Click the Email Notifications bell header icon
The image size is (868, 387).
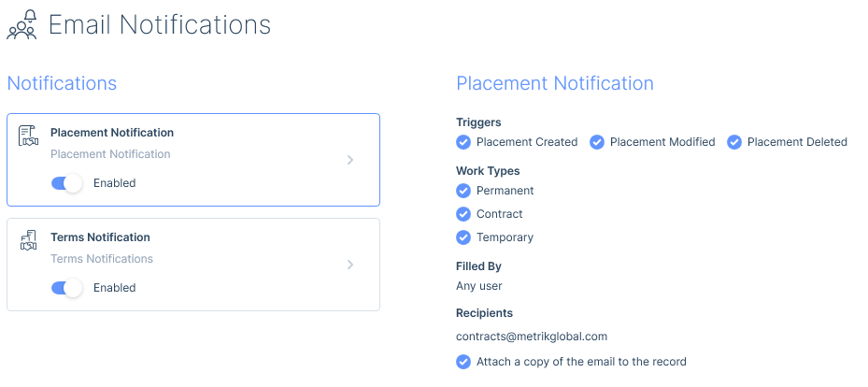[21, 25]
